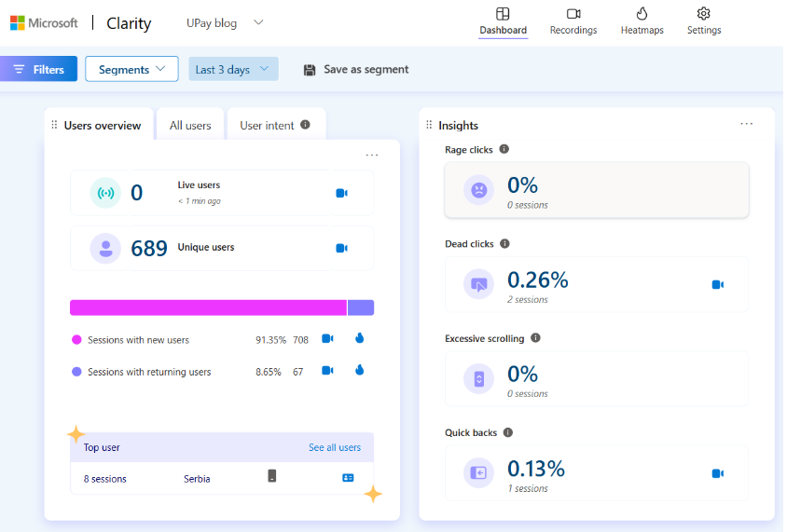View recordings for Unique users
Viewport: 787px width, 532px height.
(x=342, y=248)
